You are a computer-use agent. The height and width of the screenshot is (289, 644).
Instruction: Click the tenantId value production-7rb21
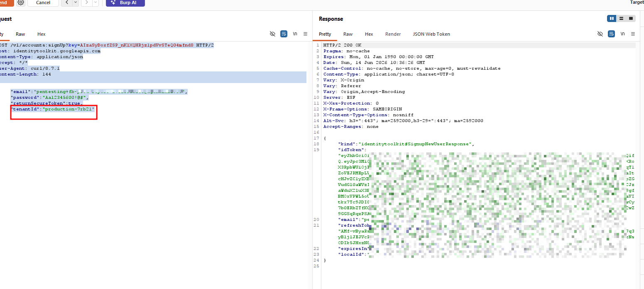click(x=69, y=109)
